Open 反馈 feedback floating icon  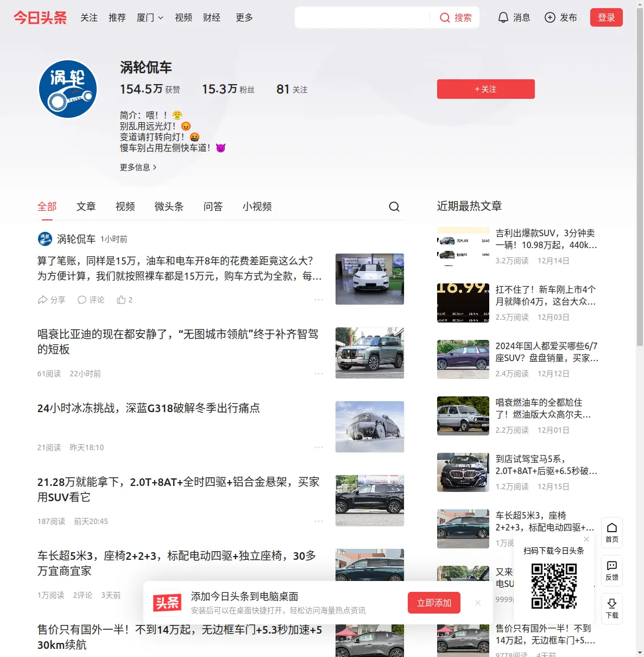(x=612, y=571)
